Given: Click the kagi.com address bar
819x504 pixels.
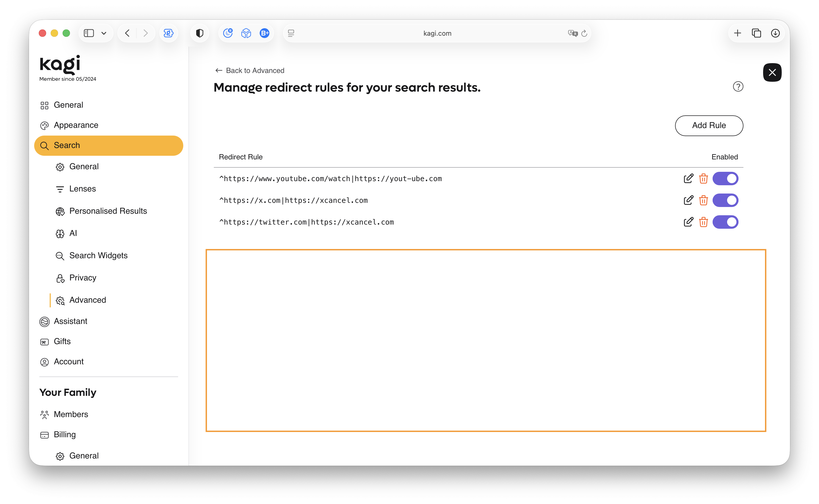Looking at the screenshot, I should pos(437,33).
